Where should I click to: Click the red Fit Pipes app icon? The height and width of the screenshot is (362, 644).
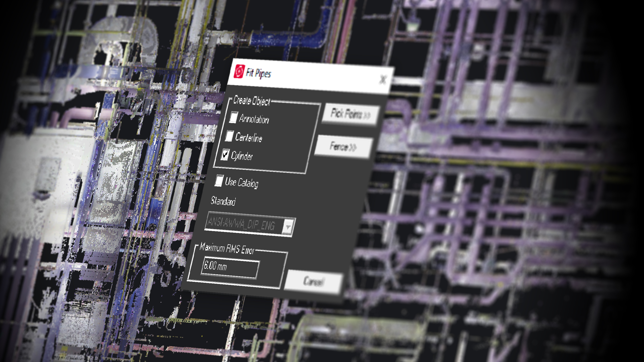[x=239, y=71]
